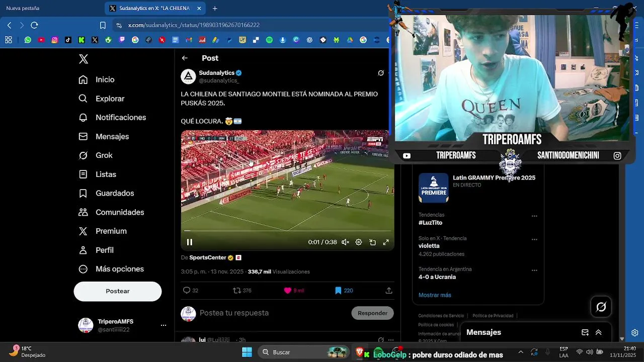The image size is (644, 362).
Task: Open Comunidades in the sidebar
Action: (111, 212)
